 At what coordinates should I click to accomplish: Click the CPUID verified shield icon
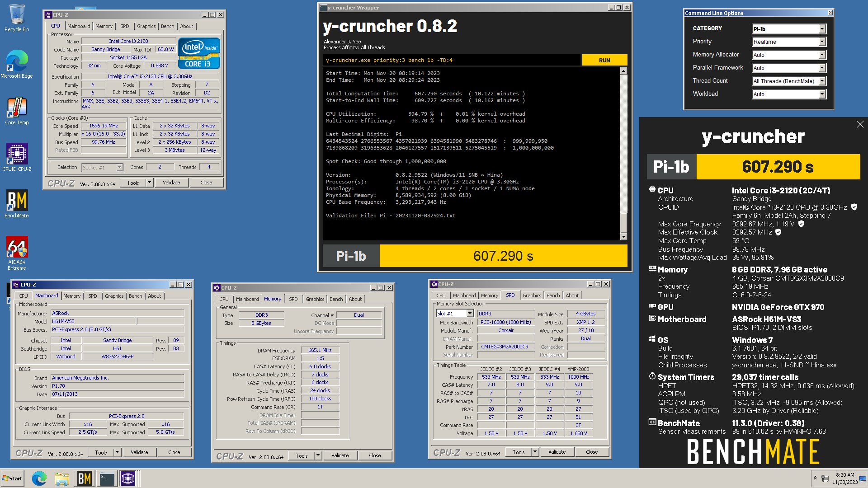point(854,207)
